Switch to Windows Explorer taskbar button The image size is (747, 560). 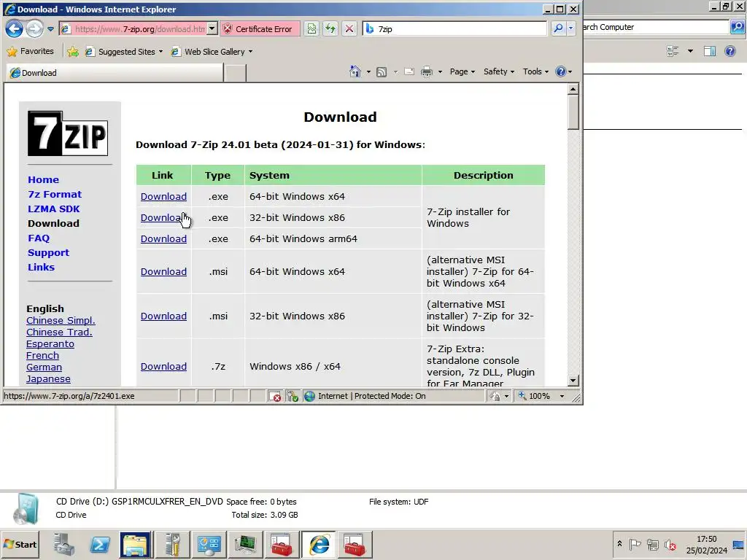tap(135, 544)
